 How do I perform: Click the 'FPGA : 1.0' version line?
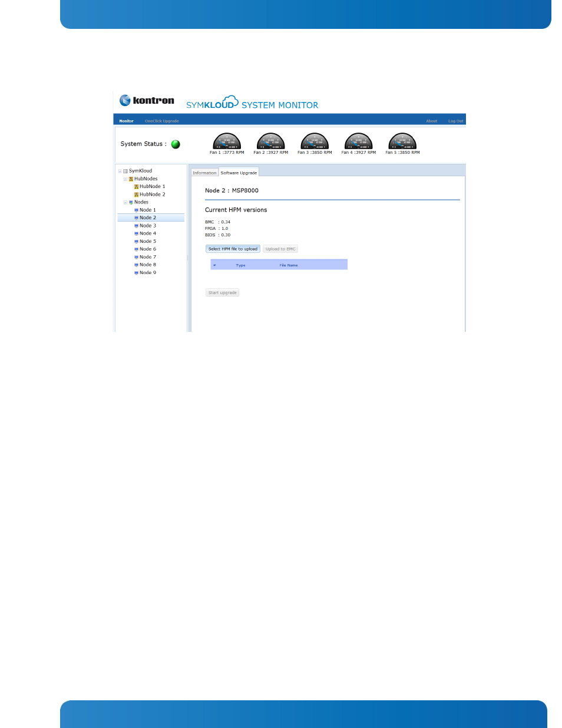(x=216, y=229)
